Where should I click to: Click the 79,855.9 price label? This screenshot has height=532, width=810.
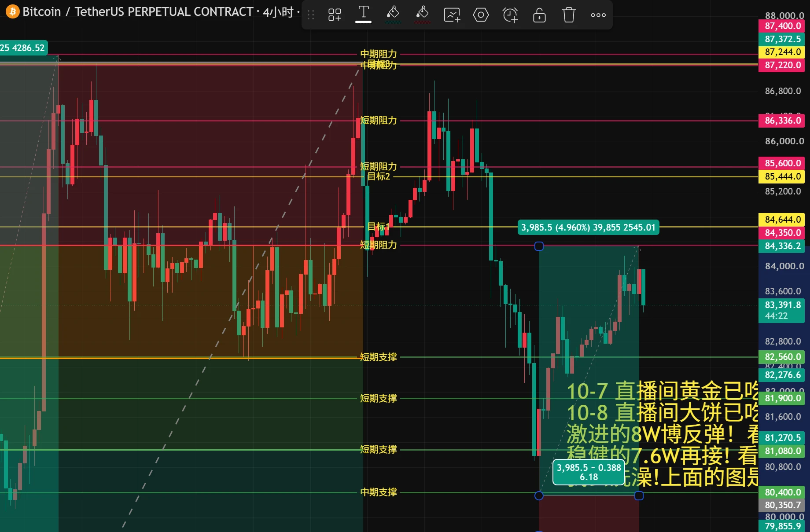click(782, 526)
